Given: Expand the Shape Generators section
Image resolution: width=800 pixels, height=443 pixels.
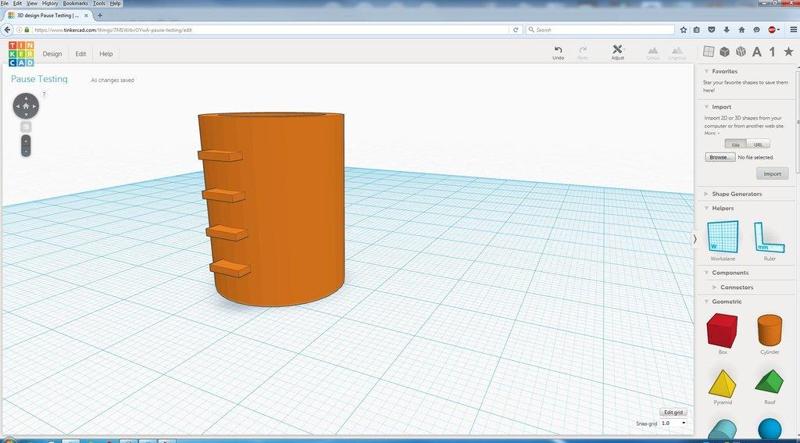Looking at the screenshot, I should (735, 193).
